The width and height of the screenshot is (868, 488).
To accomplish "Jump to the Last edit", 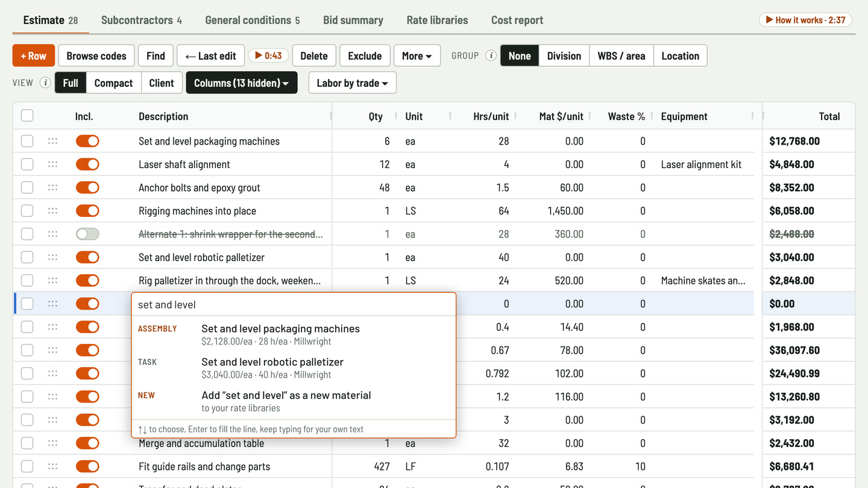I will pyautogui.click(x=211, y=55).
